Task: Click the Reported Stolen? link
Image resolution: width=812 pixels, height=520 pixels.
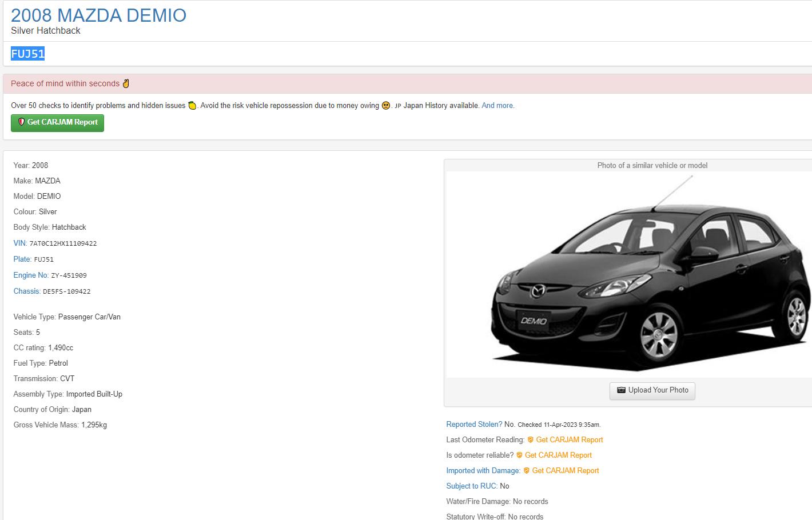Action: 474,425
